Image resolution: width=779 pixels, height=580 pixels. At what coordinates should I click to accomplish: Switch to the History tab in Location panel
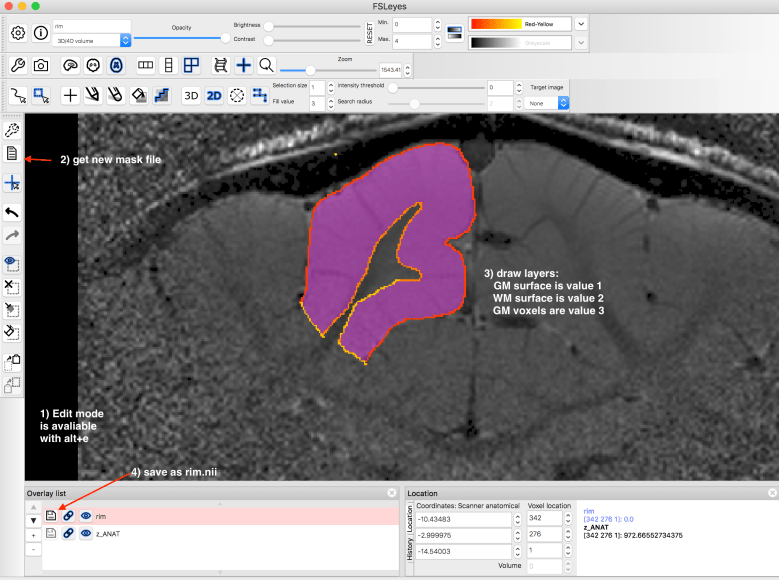pos(409,548)
